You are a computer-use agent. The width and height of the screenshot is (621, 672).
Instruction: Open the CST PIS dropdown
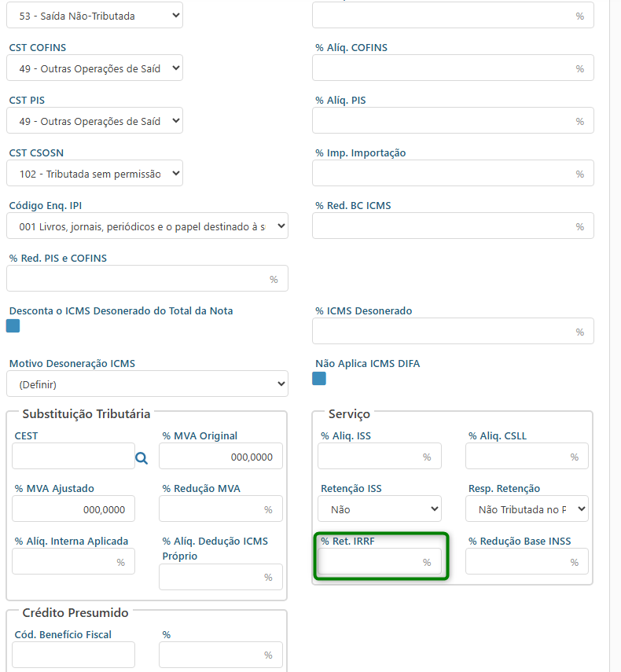click(94, 121)
